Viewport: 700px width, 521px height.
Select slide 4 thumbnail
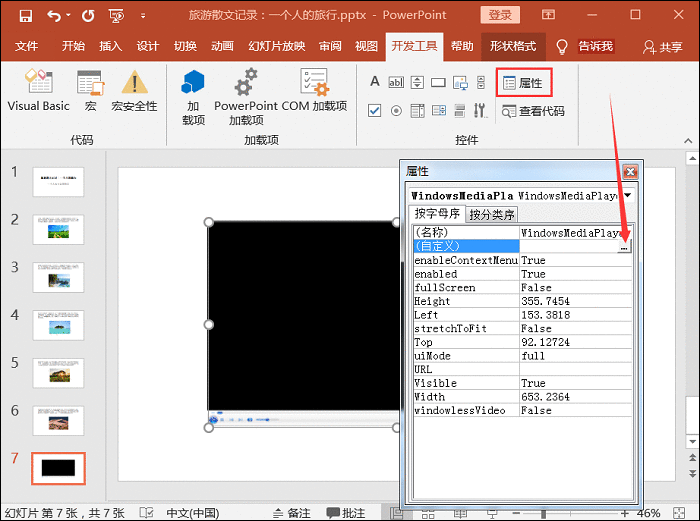coord(59,325)
